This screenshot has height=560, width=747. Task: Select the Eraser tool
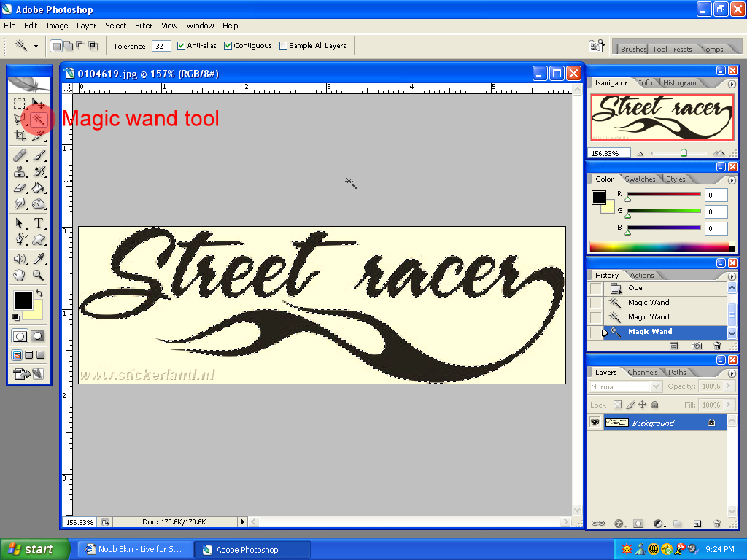click(x=20, y=187)
